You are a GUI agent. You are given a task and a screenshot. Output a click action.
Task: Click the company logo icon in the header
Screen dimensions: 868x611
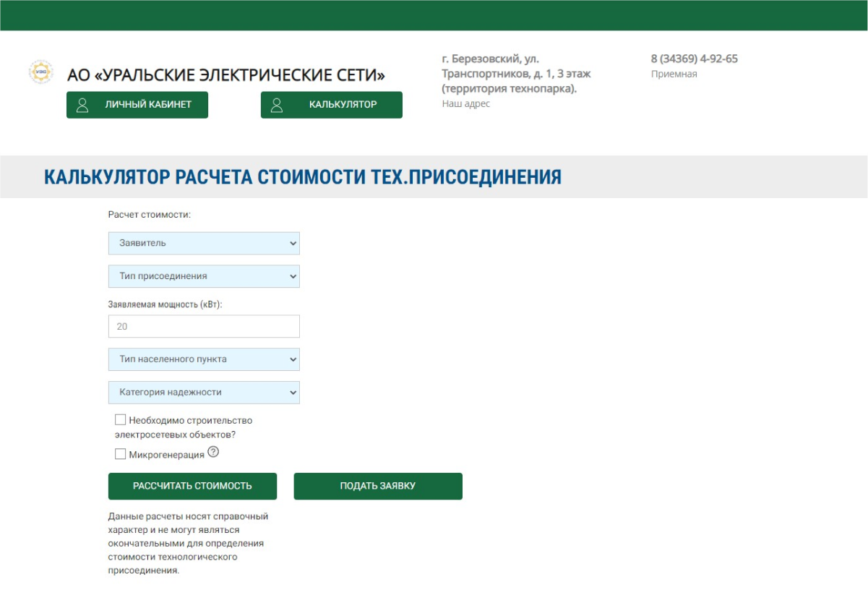(x=41, y=72)
